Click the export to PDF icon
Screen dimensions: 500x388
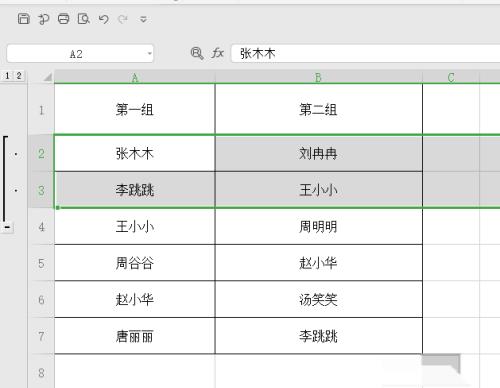[43, 19]
